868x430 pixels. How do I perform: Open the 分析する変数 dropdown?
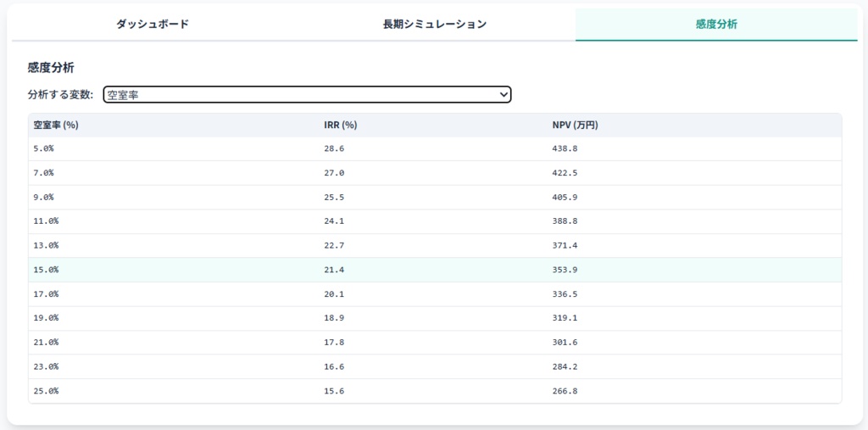(307, 95)
